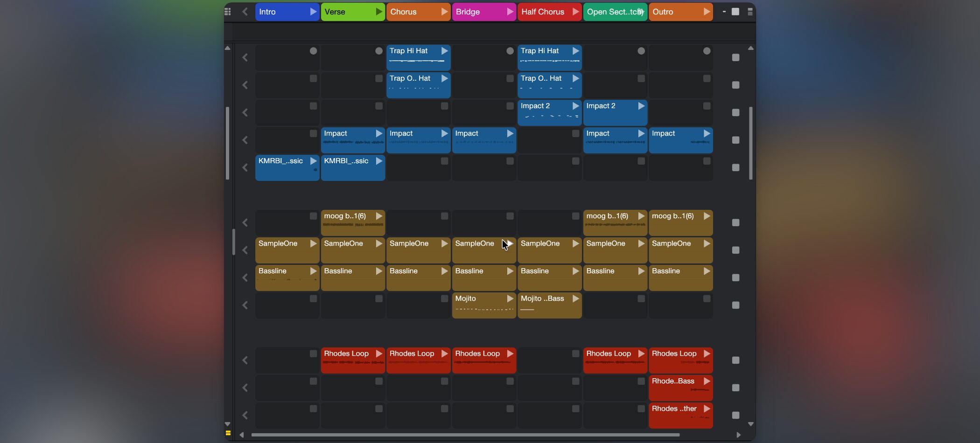Click the grid icon at top left
The image size is (980, 443).
click(228, 12)
